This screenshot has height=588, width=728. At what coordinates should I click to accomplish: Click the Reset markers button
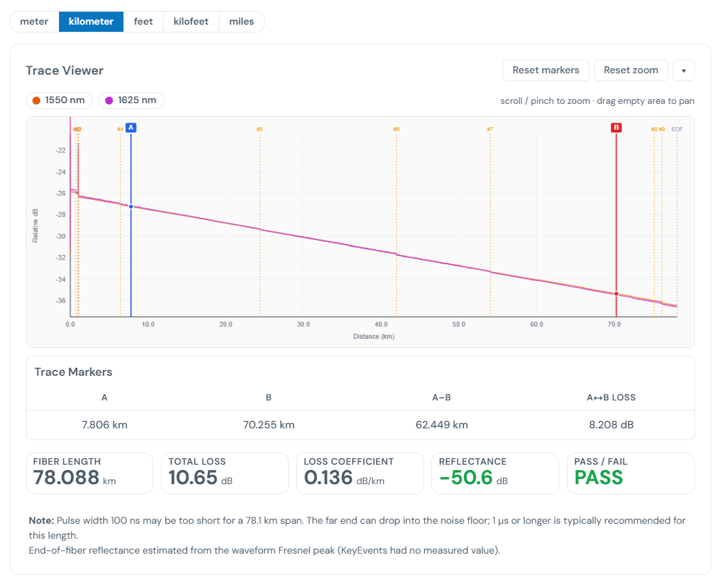click(546, 70)
